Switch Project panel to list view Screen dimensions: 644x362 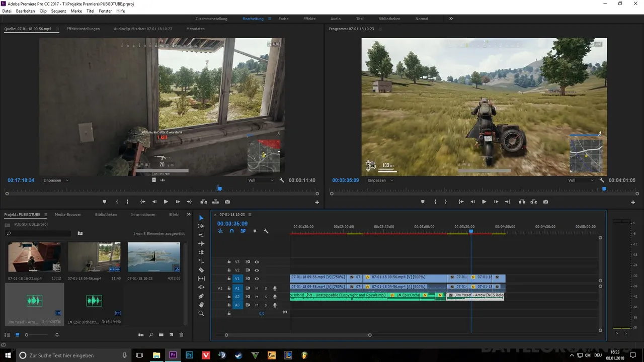(x=7, y=335)
